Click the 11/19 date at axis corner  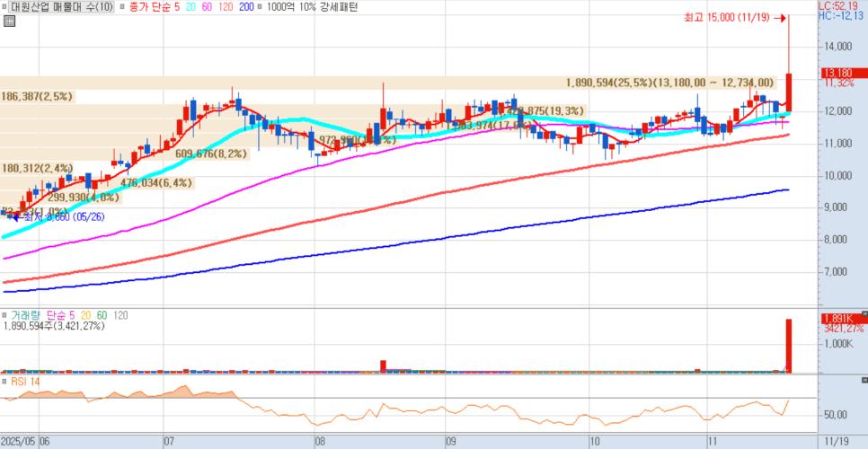(837, 442)
